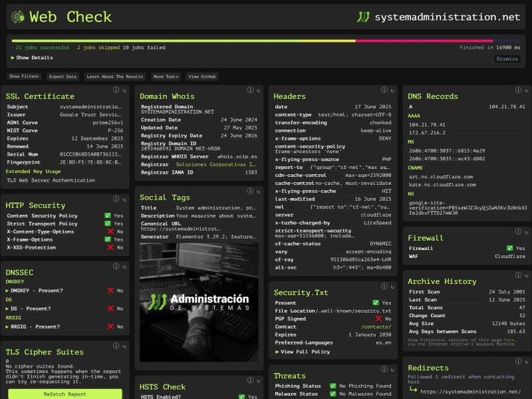Click yellow skipped segment of progress bar

pyautogui.click(x=328, y=41)
